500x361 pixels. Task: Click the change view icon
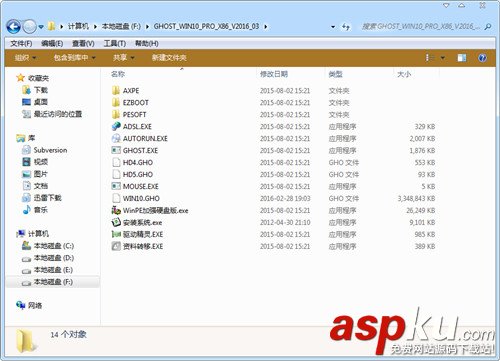point(430,58)
